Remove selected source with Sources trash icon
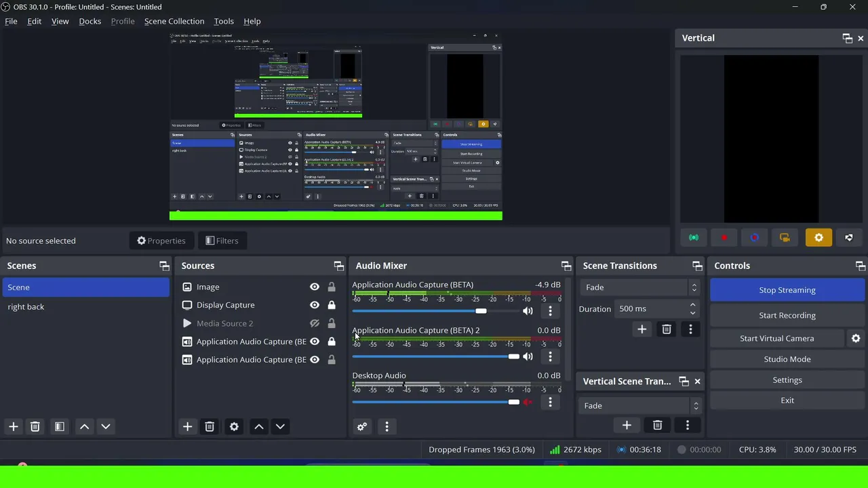 click(210, 426)
